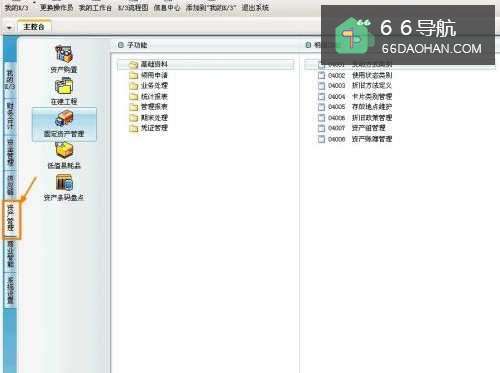The image size is (500, 373).
Task: Open the 低值易耗品 module icon
Action: pos(64,155)
